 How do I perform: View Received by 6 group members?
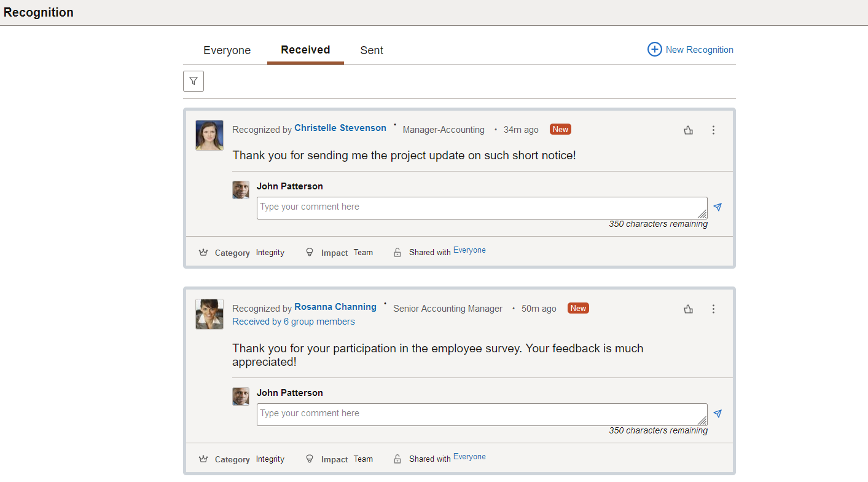(x=294, y=322)
